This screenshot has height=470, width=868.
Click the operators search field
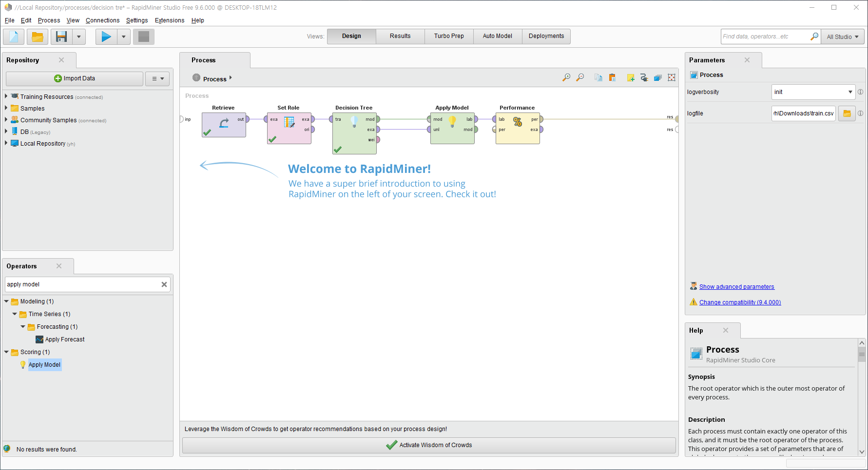pos(82,284)
